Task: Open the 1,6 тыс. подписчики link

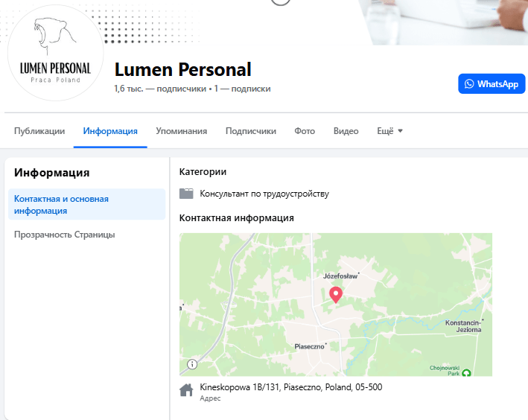Action: click(x=160, y=89)
